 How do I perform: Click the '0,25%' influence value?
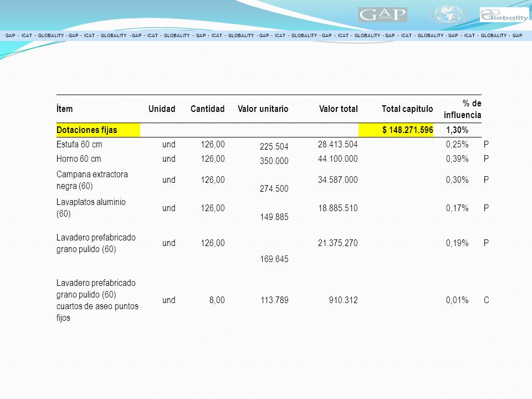point(457,144)
